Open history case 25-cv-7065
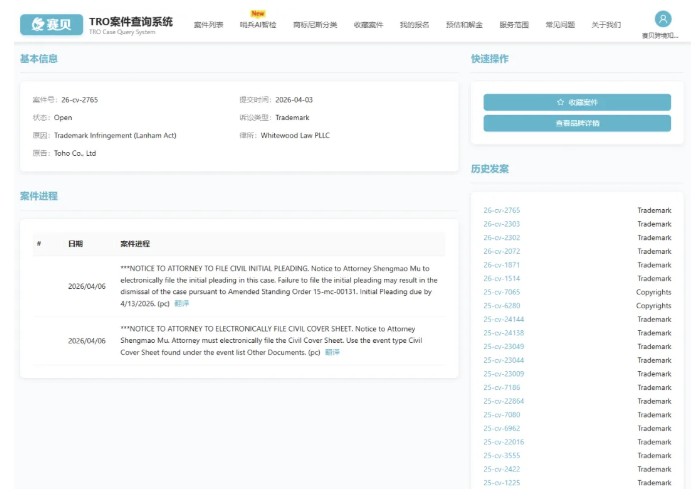This screenshot has height=501, width=693. (502, 292)
